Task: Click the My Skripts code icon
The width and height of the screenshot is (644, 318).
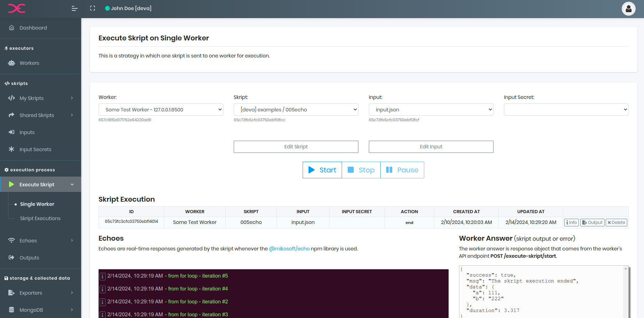Action: (x=11, y=98)
